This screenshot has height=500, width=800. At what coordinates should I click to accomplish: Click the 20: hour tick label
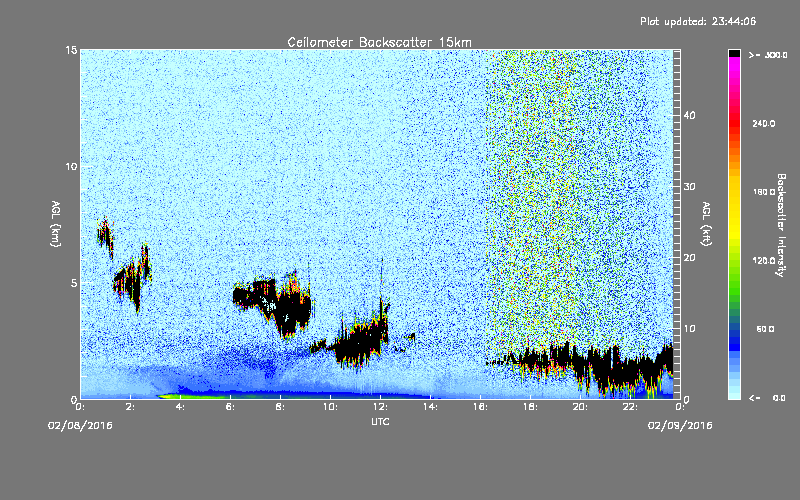point(580,407)
